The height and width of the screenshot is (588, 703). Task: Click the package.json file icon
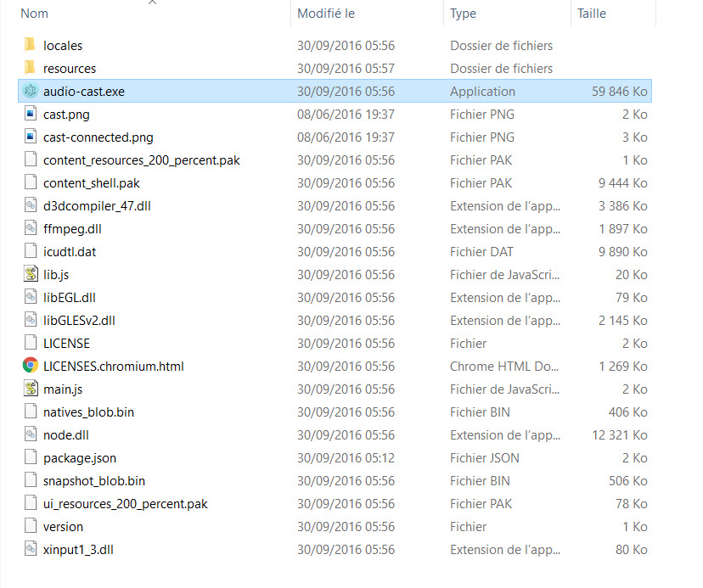coord(30,456)
